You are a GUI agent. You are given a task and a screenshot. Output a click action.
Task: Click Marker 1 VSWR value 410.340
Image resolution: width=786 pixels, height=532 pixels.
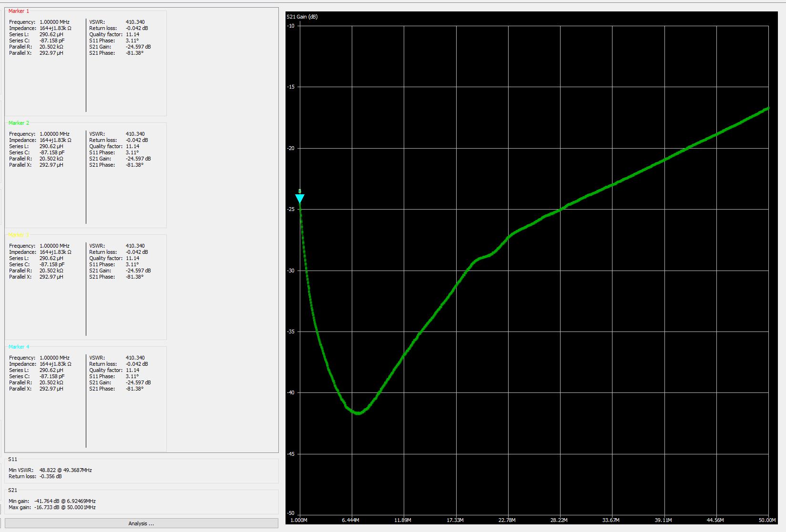pyautogui.click(x=135, y=22)
